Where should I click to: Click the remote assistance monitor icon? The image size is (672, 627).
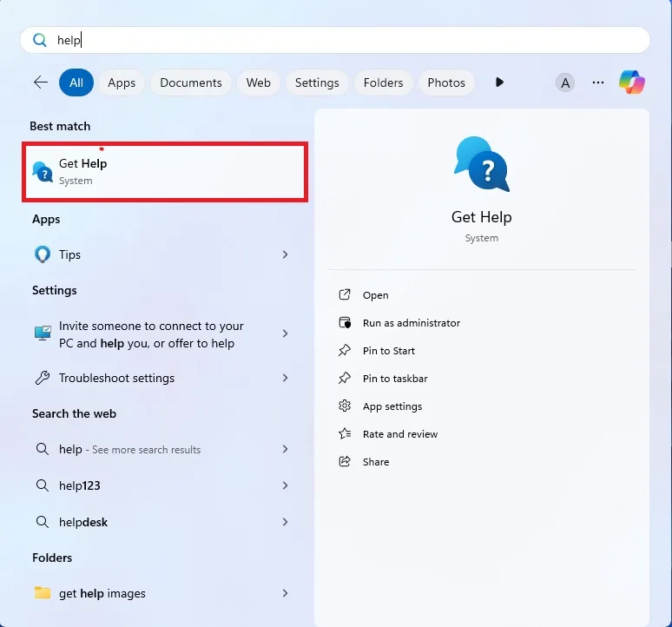(43, 333)
